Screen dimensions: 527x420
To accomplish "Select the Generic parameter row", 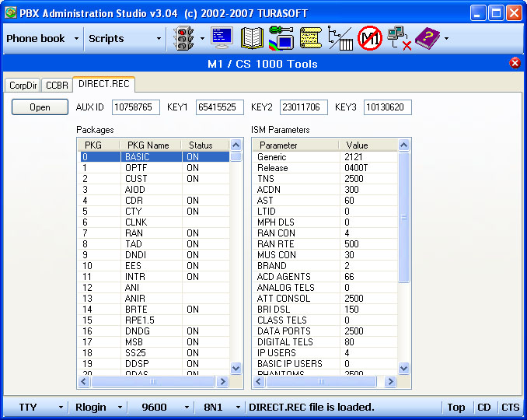I will pyautogui.click(x=325, y=156).
